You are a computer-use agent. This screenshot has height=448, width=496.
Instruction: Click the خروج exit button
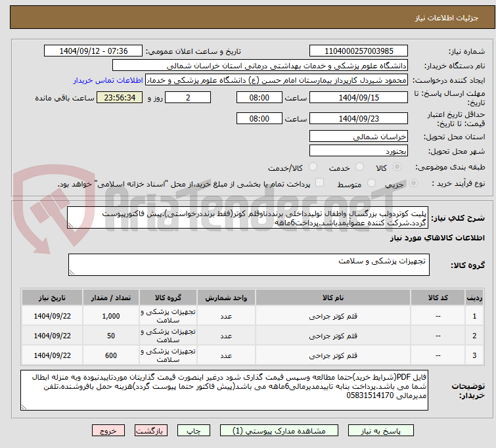pyautogui.click(x=108, y=431)
